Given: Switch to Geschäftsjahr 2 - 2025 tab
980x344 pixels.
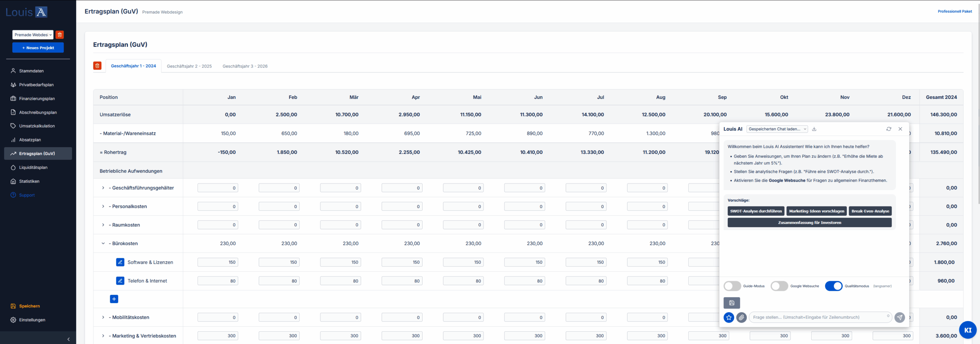Looking at the screenshot, I should 189,66.
